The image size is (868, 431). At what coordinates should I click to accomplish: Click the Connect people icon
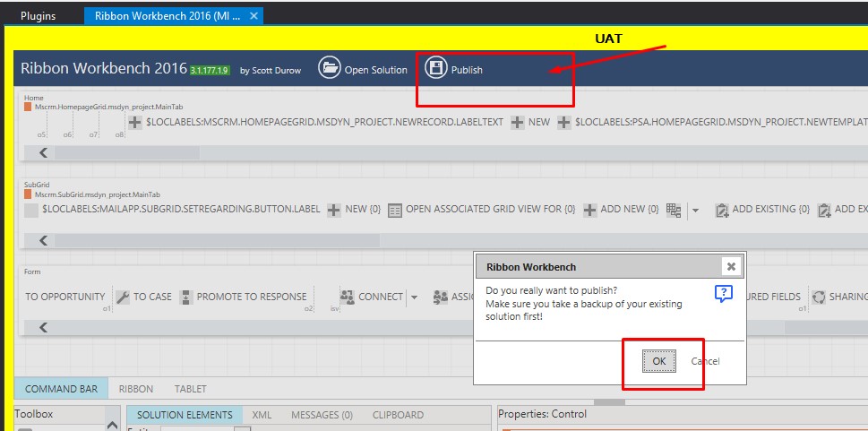click(347, 297)
